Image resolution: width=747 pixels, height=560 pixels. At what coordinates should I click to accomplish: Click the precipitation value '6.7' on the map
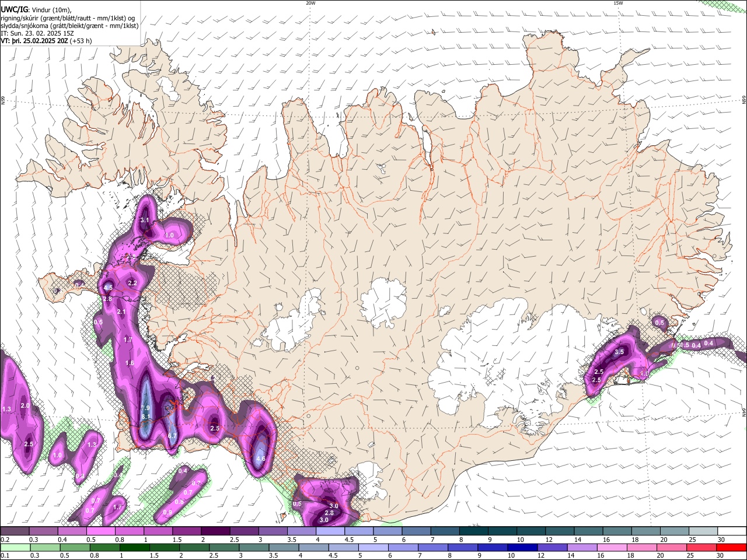pyautogui.click(x=172, y=436)
